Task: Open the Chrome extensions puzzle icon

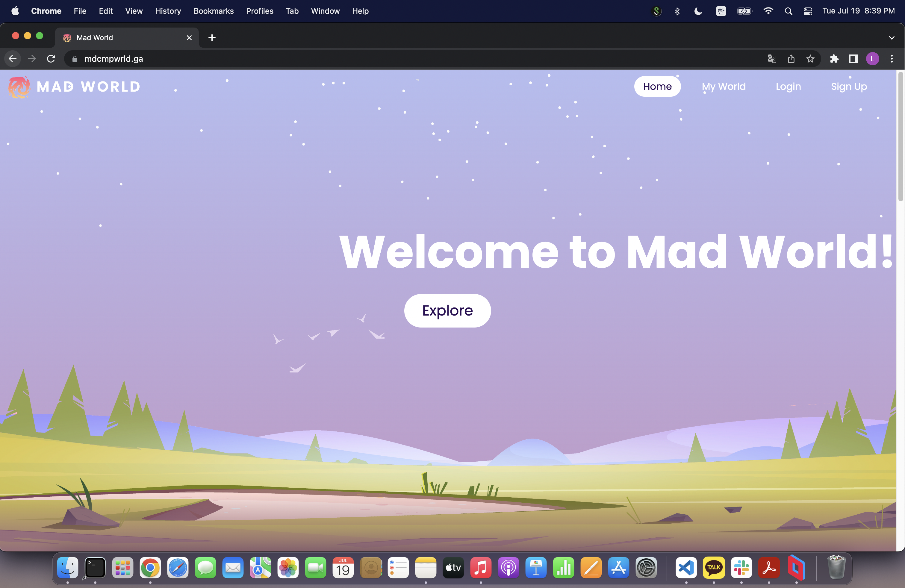Action: click(x=834, y=59)
